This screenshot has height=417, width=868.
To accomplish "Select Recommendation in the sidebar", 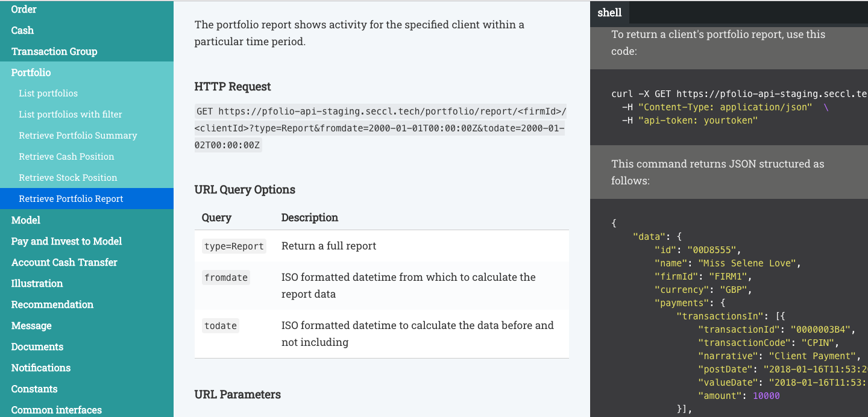I will click(52, 304).
